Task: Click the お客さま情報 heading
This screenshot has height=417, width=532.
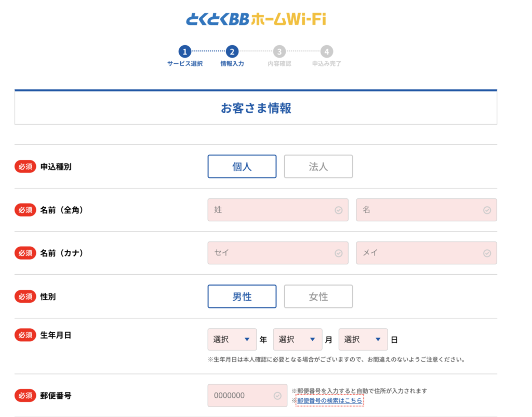Action: click(256, 108)
